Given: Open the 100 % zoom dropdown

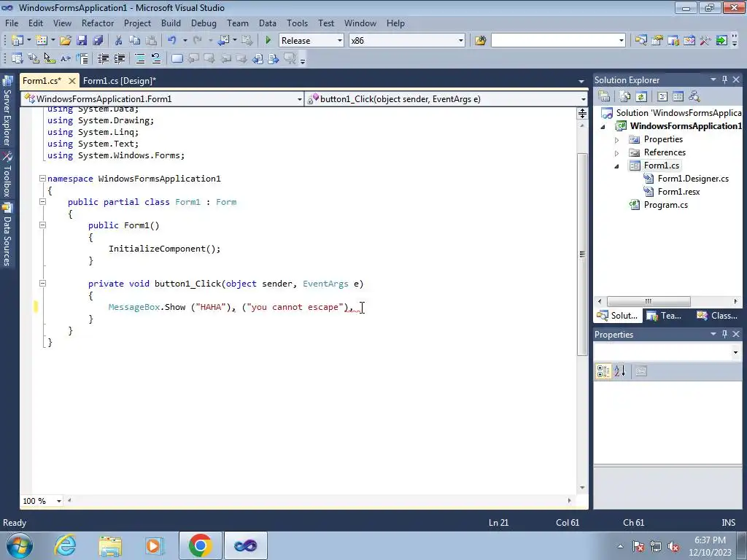Looking at the screenshot, I should (x=59, y=501).
